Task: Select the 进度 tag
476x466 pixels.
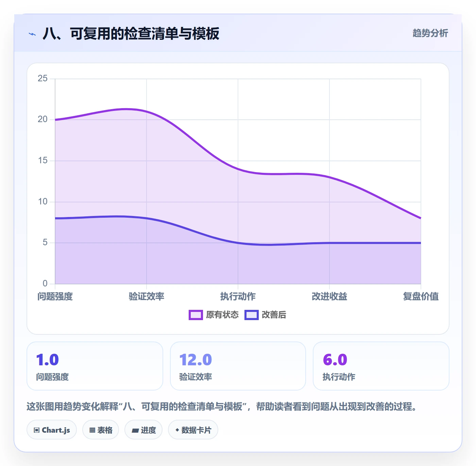Action: click(x=143, y=430)
